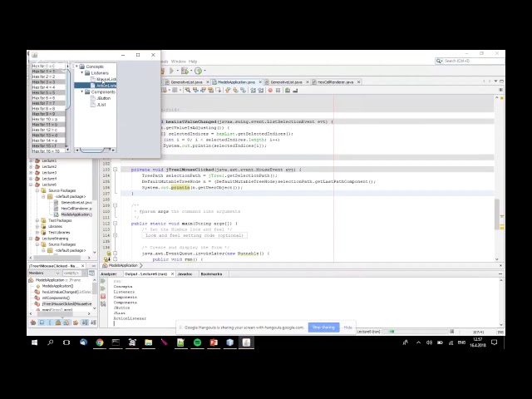
Task: Click the Hide link in Hangouts bar
Action: pos(347,328)
